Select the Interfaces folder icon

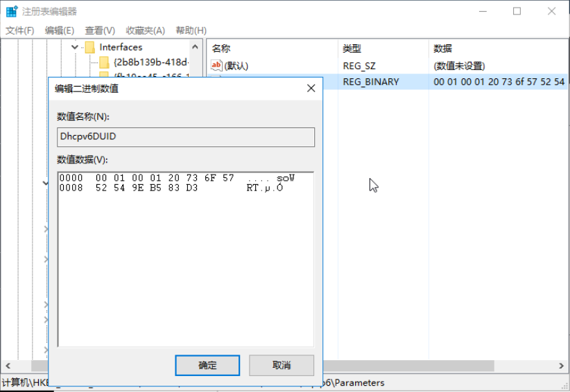(x=89, y=47)
